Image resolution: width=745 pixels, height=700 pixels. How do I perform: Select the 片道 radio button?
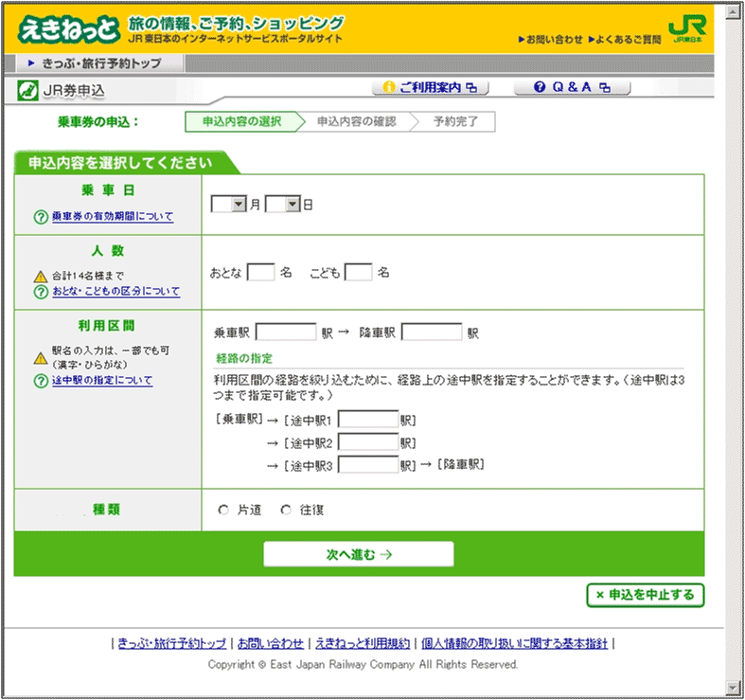tap(223, 511)
